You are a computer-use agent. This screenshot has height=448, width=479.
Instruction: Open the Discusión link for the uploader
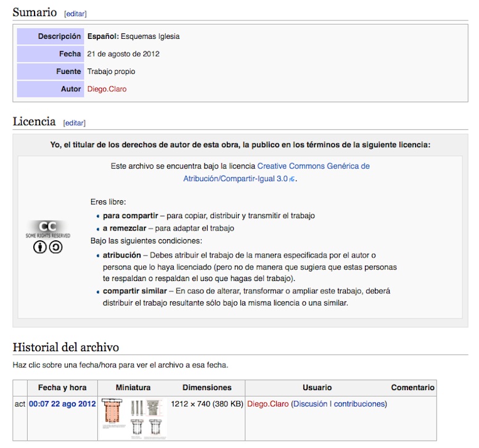(x=310, y=404)
